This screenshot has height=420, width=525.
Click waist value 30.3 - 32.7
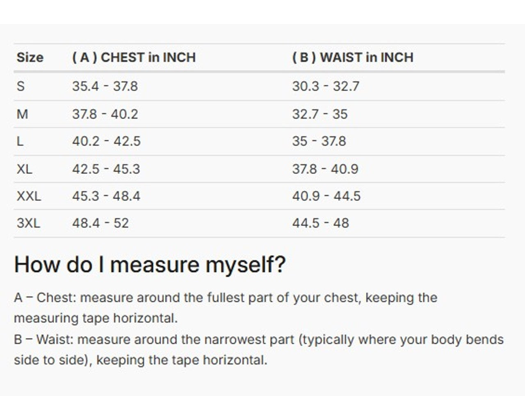click(326, 86)
